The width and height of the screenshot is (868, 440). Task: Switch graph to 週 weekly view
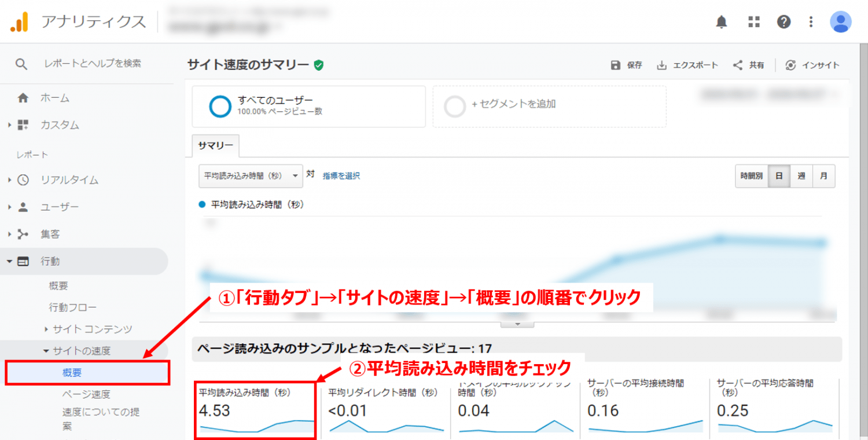click(801, 176)
